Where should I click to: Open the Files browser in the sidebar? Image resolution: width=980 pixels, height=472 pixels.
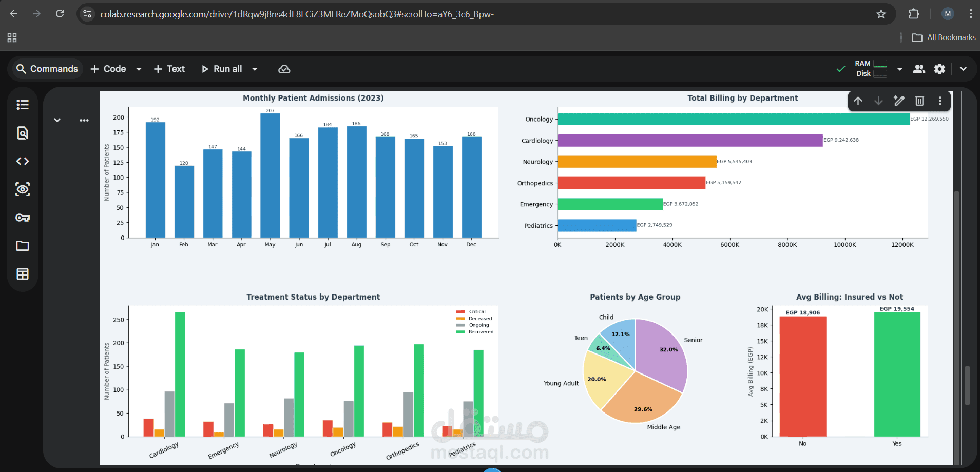23,246
